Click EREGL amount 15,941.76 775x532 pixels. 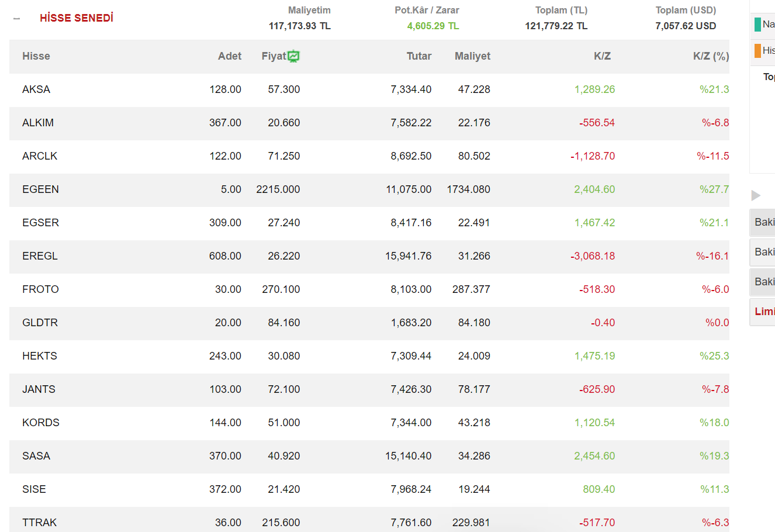(408, 256)
